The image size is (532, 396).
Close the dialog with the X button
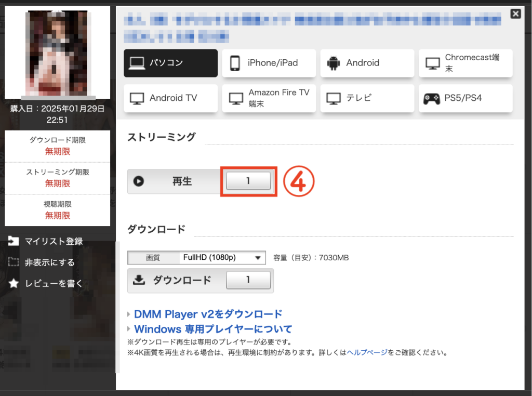click(x=515, y=14)
